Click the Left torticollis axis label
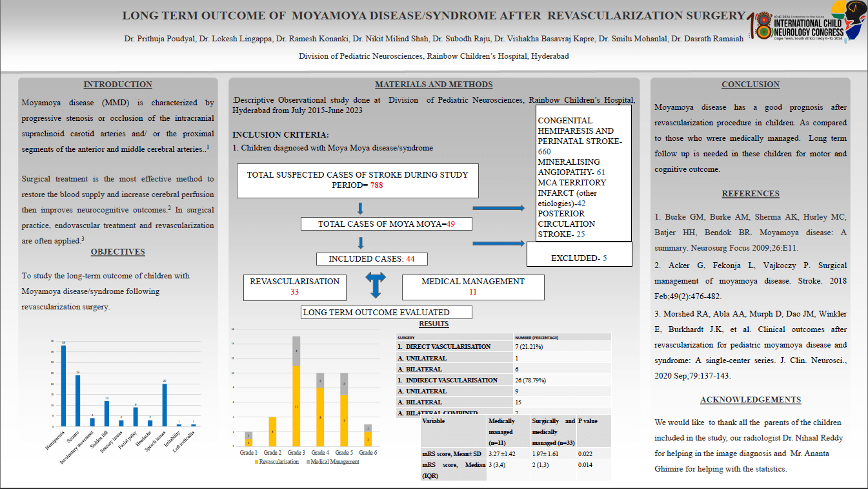Image resolution: width=868 pixels, height=489 pixels. (185, 442)
